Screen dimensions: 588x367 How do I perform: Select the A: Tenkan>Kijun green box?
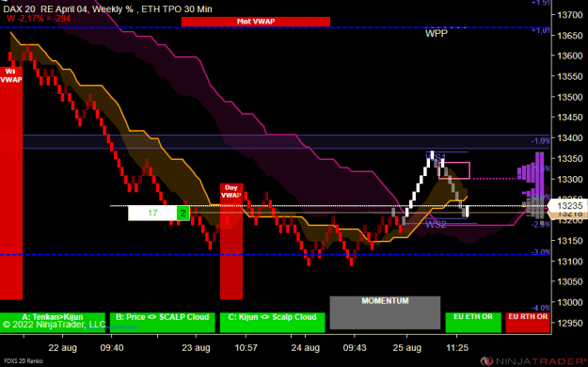[x=53, y=323]
